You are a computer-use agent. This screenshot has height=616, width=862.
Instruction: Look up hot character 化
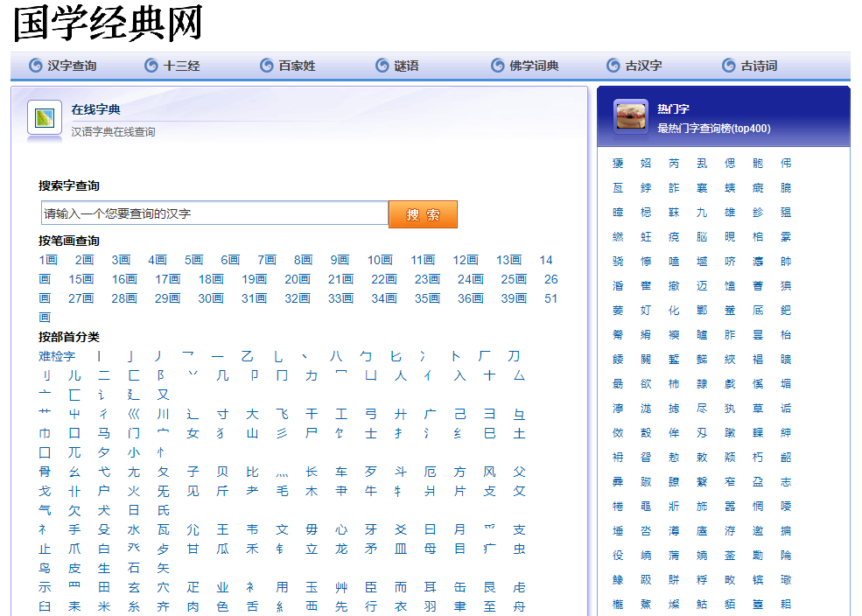(x=674, y=310)
